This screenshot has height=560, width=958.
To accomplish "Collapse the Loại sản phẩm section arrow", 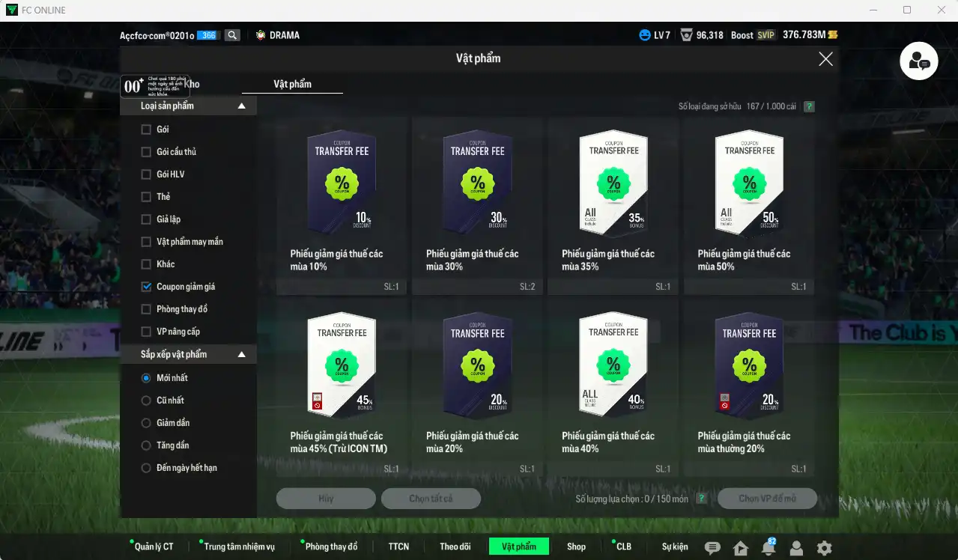I will pyautogui.click(x=241, y=106).
